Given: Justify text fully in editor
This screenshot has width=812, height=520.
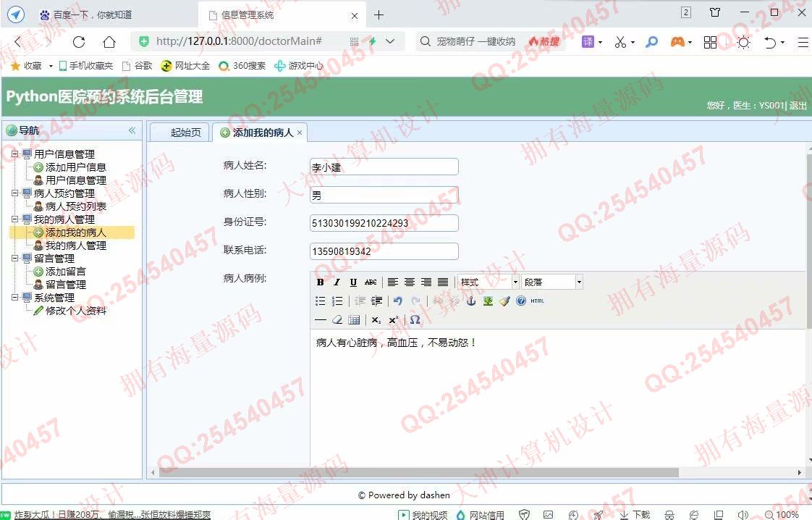Looking at the screenshot, I should pyautogui.click(x=443, y=282).
